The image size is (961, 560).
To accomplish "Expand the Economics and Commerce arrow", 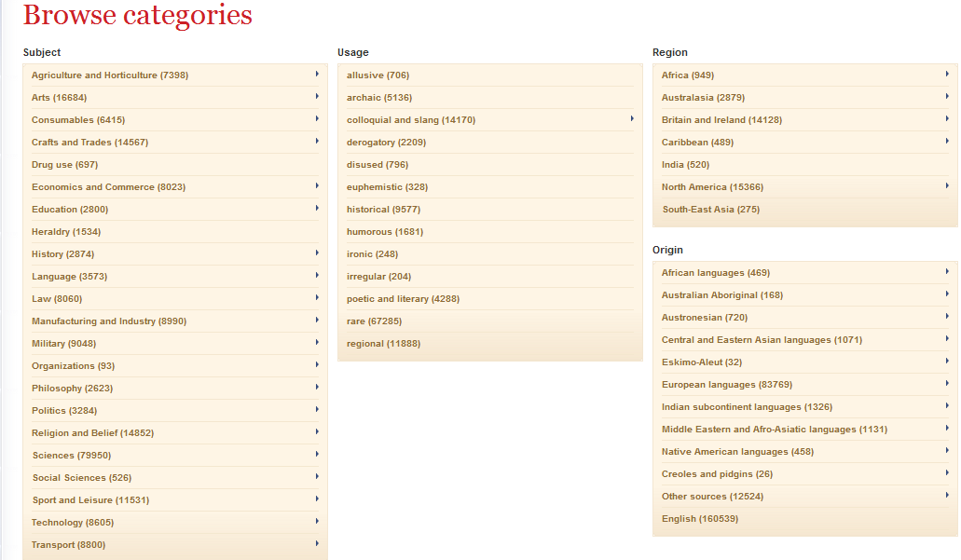I will pos(317,185).
